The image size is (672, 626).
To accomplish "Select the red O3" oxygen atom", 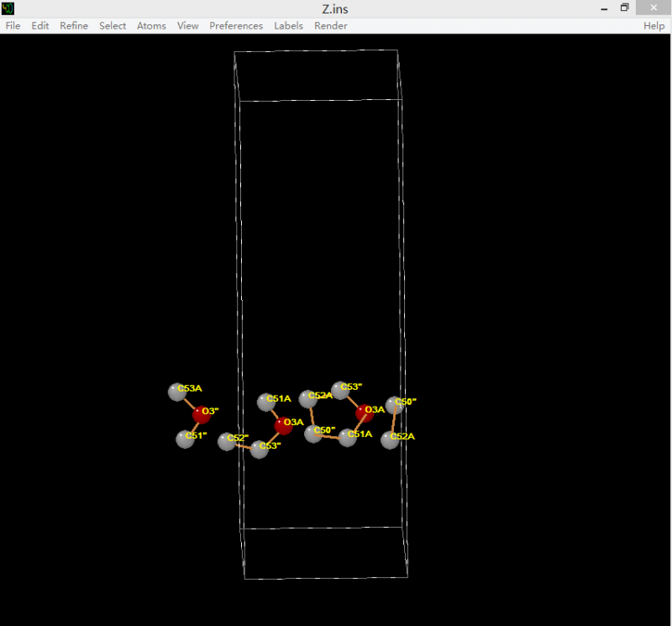I will coord(202,414).
